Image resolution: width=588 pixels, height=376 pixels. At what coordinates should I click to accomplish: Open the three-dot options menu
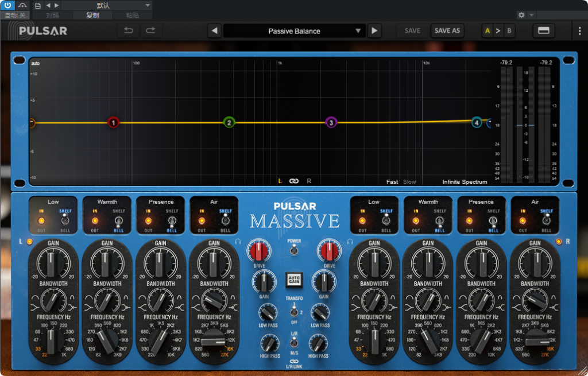tap(579, 31)
